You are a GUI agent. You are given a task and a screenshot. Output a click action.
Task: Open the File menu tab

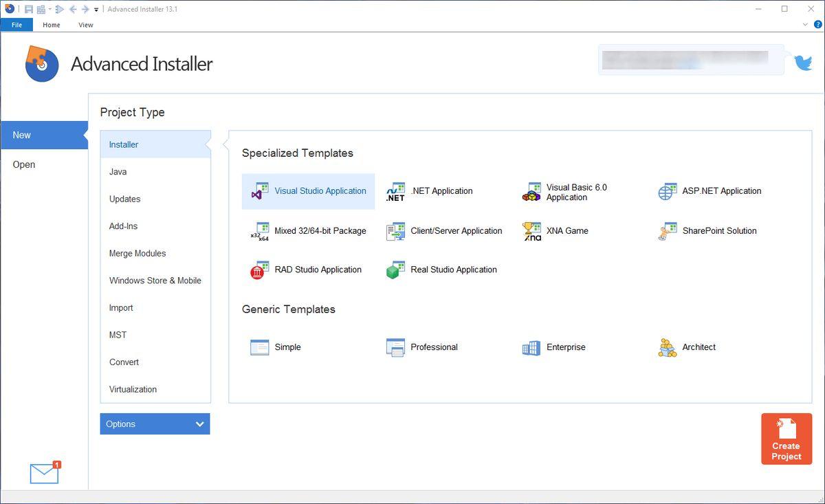coord(16,25)
